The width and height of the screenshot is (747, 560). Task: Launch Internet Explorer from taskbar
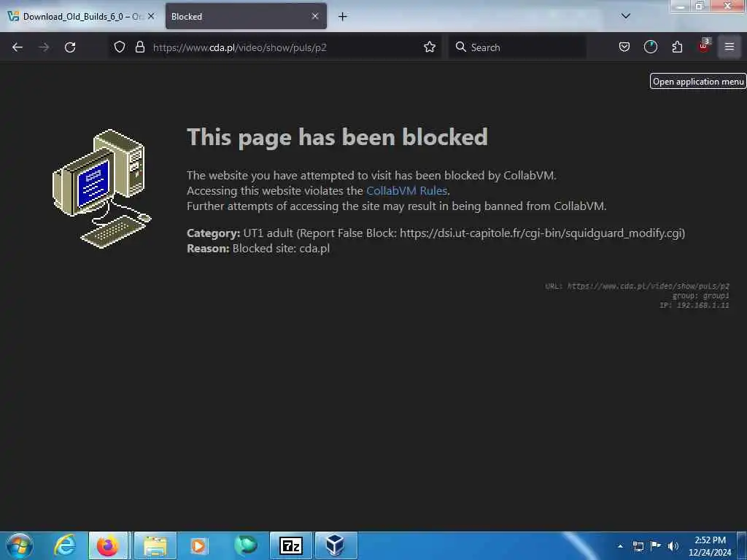[65, 545]
